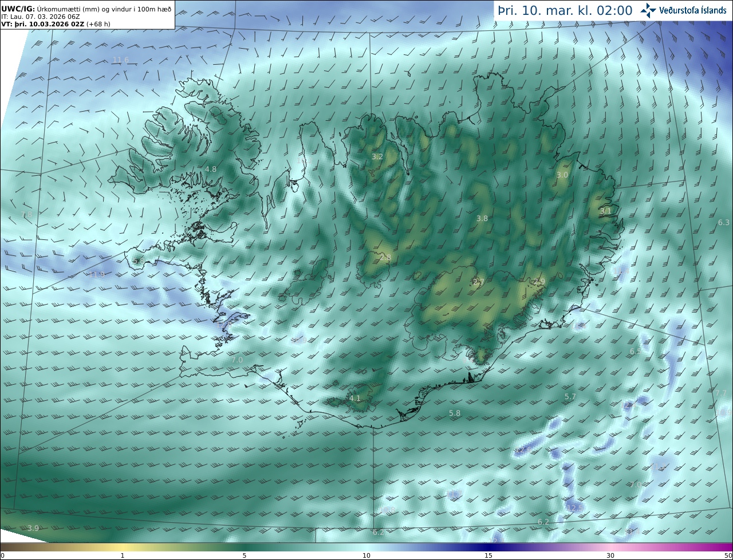Screen dimensions: 733x560
Task: Click the 4.8 value over the Westfjords
Action: (x=211, y=169)
